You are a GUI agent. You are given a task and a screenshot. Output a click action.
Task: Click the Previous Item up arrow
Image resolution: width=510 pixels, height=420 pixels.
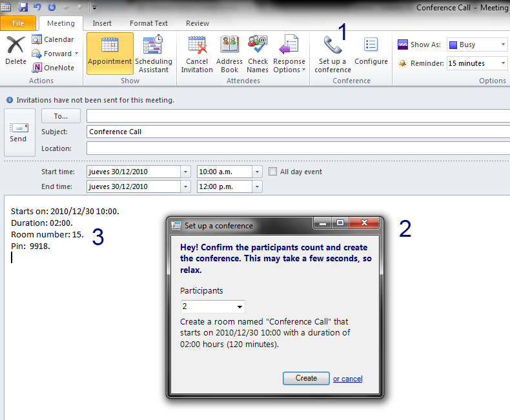click(66, 7)
